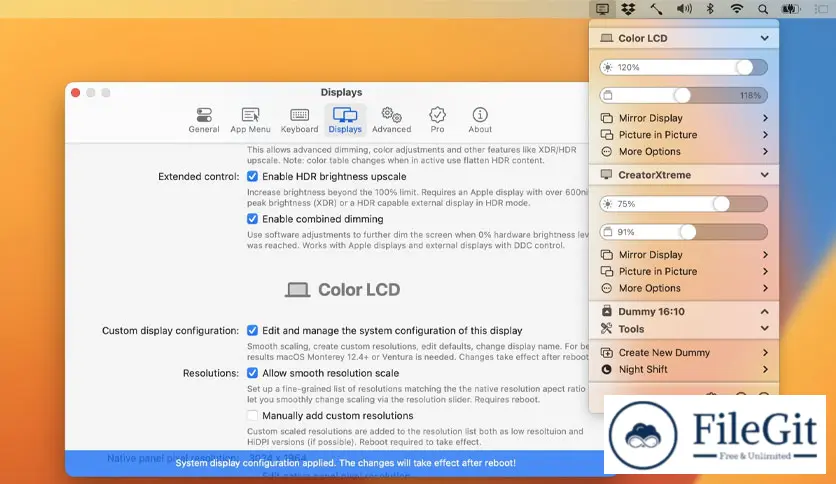Click the battery status icon
The width and height of the screenshot is (836, 484).
click(x=791, y=9)
